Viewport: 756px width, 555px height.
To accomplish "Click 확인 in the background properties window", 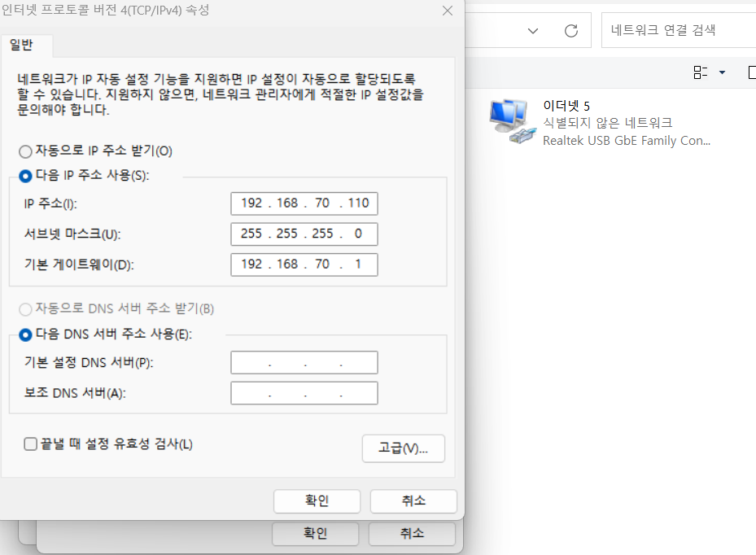I will tap(315, 533).
